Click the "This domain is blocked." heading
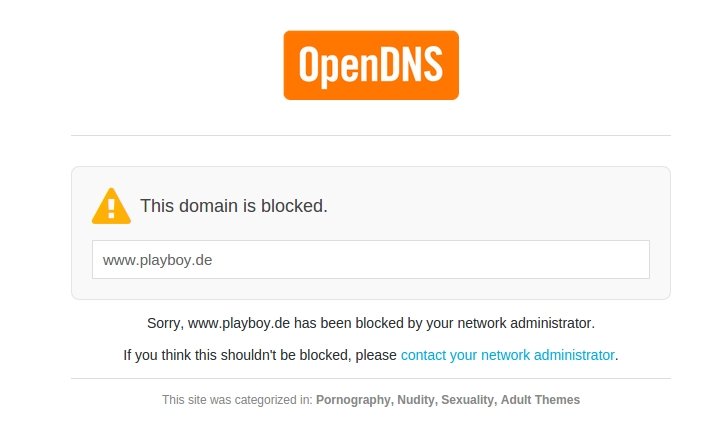 point(233,207)
